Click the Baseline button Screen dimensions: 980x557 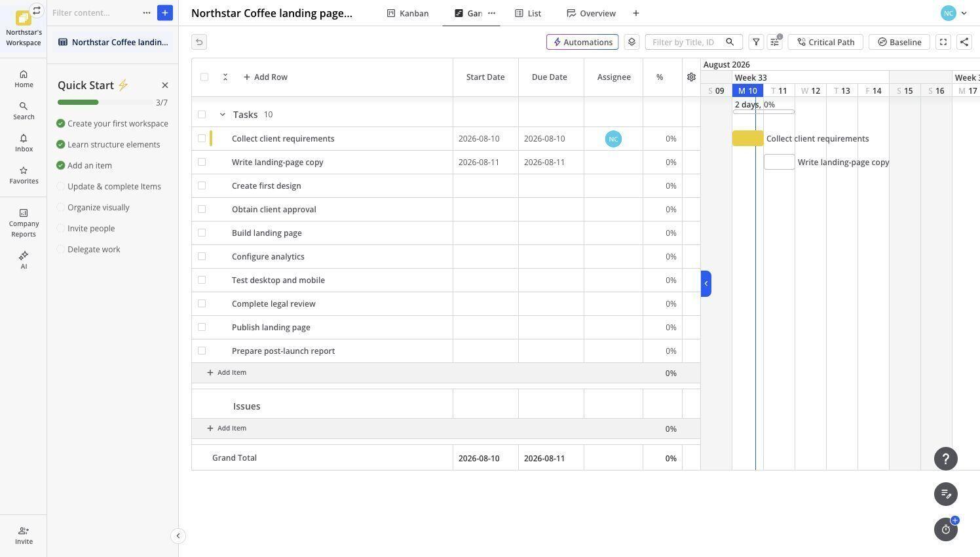[x=899, y=42]
